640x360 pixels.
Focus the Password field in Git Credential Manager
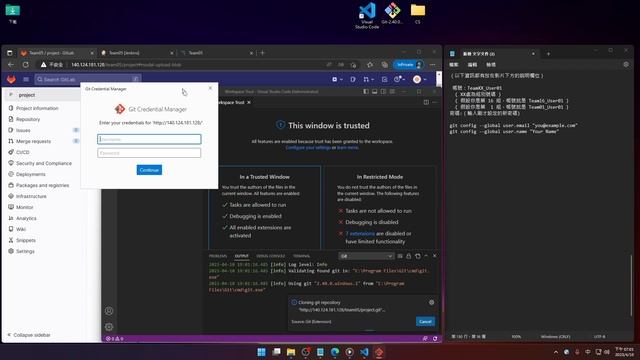[x=149, y=153]
